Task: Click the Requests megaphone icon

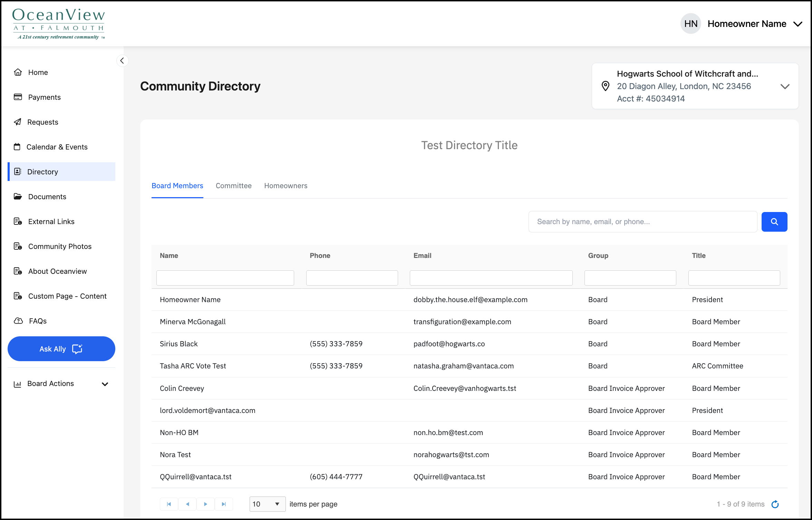Action: tap(18, 122)
